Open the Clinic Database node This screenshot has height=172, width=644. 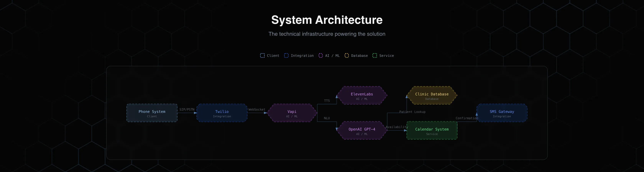[x=432, y=95]
